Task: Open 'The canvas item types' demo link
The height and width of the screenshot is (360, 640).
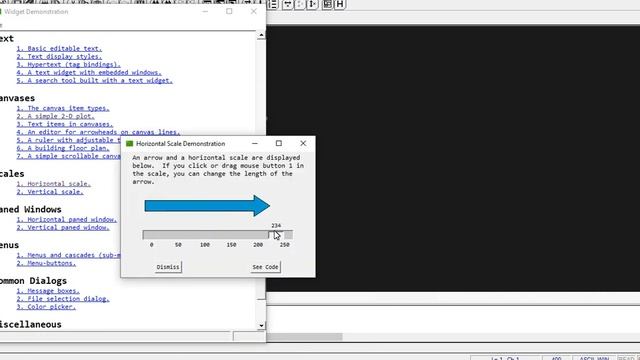Action: pos(63,108)
